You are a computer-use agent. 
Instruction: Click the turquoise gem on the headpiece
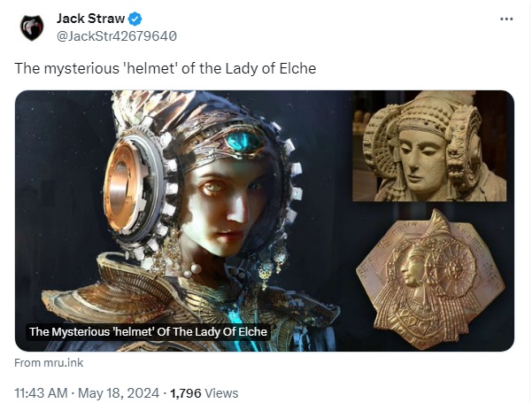coord(244,141)
